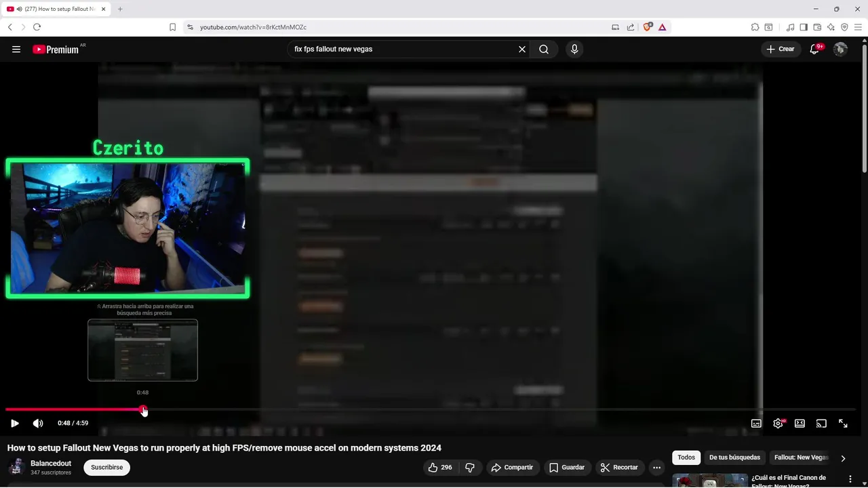Select 'Fallout: New Vegas' filter chip
868x488 pixels.
pos(801,457)
